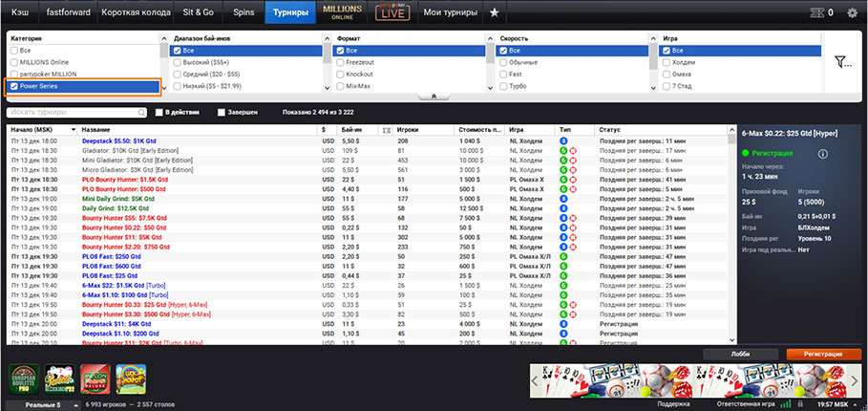Go to the previous promo banner with the left arrow

(535, 380)
